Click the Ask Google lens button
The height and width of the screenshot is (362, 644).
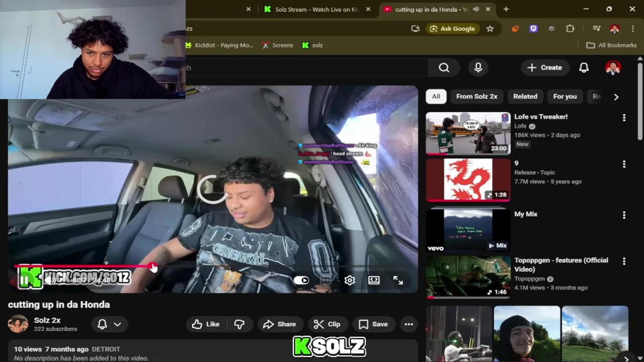click(453, 29)
